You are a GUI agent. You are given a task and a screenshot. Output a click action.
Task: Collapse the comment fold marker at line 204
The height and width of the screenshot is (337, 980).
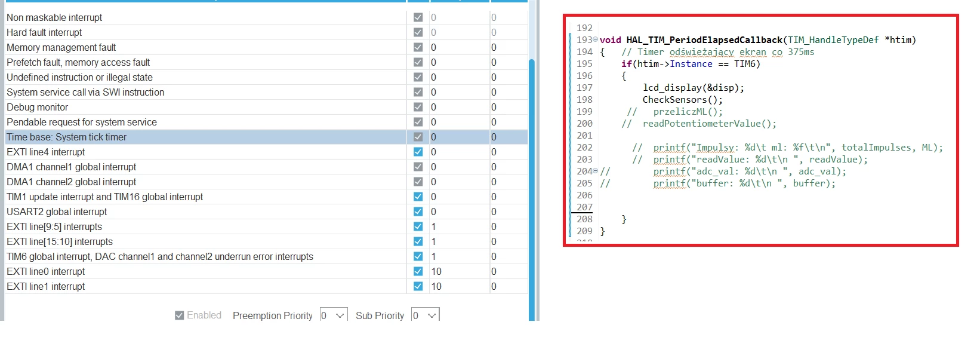click(x=595, y=171)
